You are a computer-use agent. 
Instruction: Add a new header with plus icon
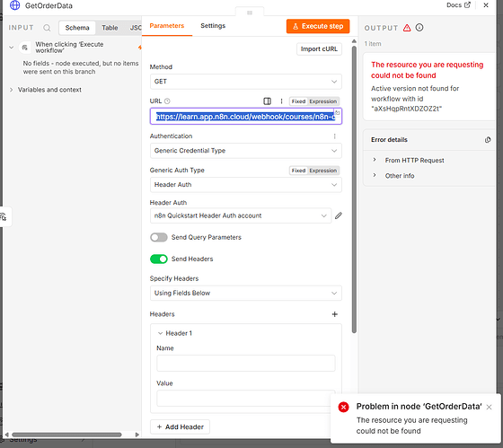click(334, 314)
